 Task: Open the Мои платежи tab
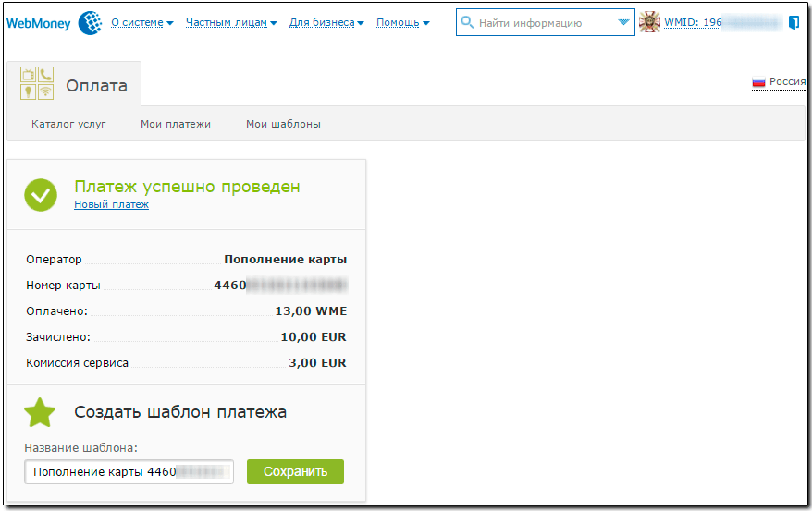click(x=176, y=124)
